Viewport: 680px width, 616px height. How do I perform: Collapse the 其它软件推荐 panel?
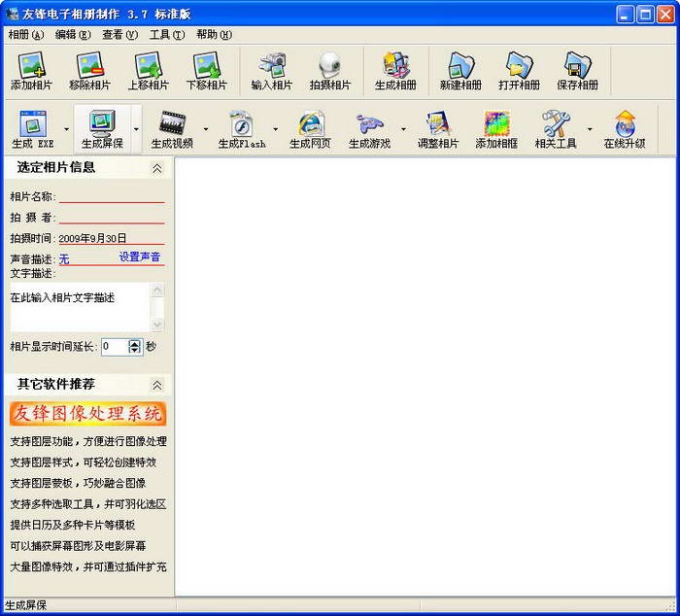point(157,385)
